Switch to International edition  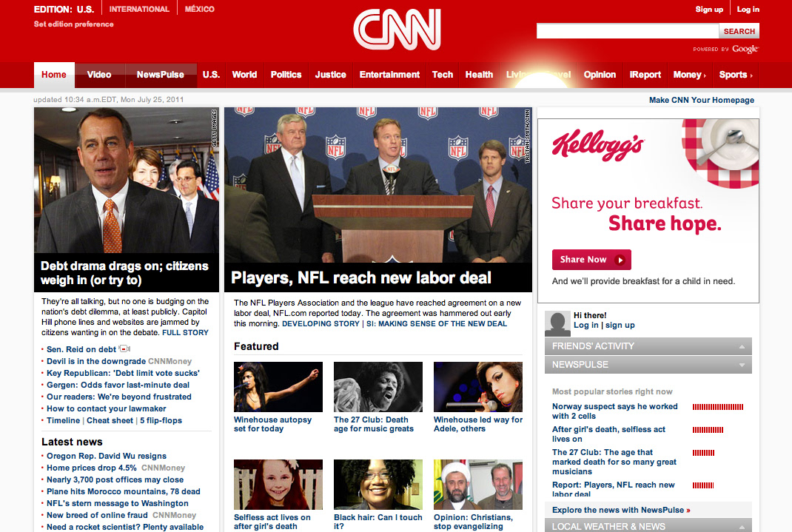139,9
